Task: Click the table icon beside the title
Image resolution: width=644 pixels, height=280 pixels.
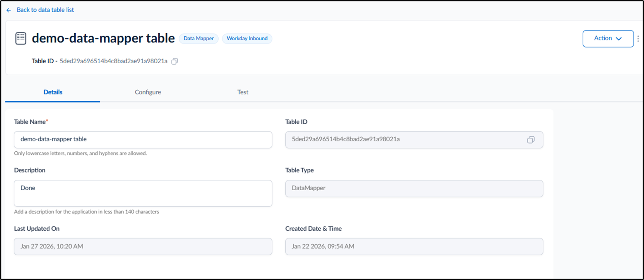Action: 21,38
